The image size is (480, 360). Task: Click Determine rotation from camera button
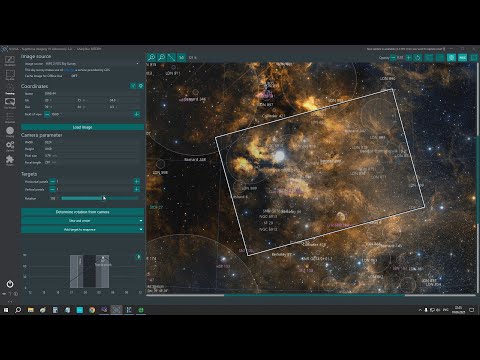tap(82, 212)
